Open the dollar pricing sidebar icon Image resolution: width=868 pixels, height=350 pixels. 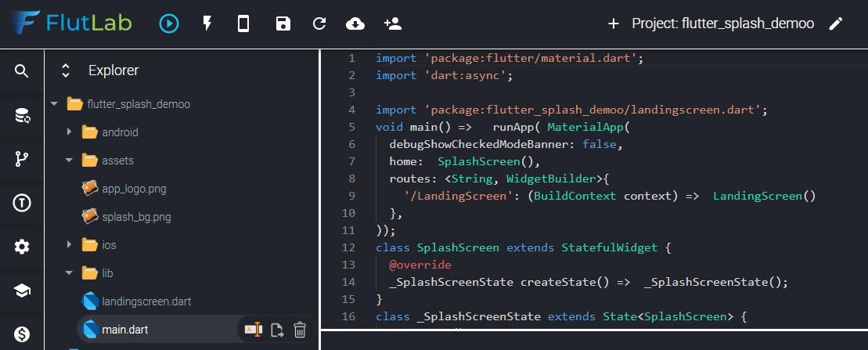[22, 334]
